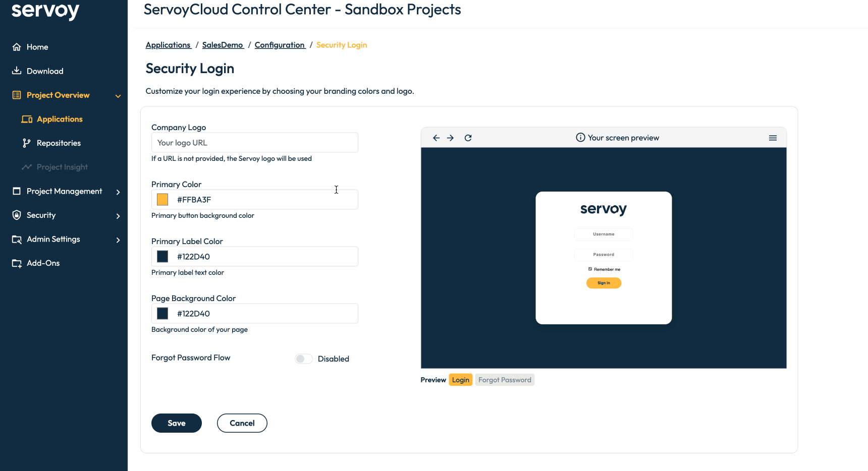Click the Company Logo URL input field
Screen dimensions: 868x471
click(255, 143)
